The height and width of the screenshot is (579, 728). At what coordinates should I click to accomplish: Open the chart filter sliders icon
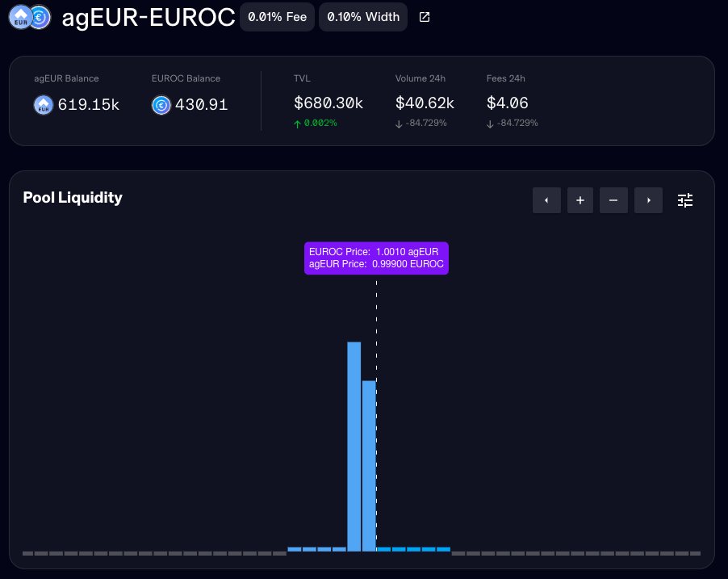685,200
